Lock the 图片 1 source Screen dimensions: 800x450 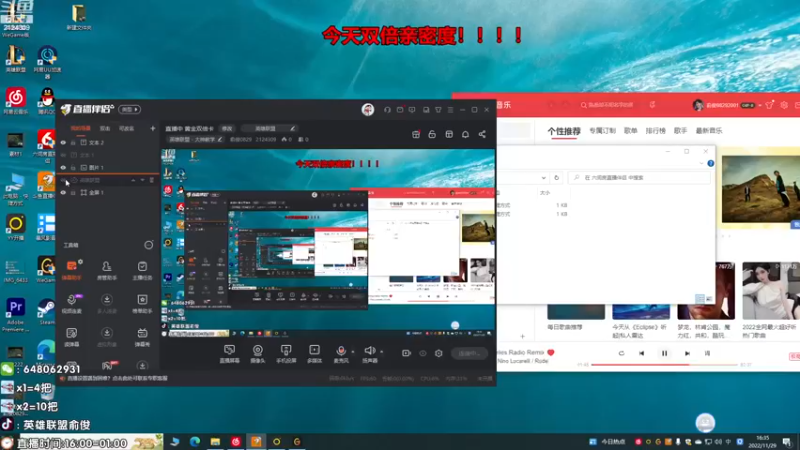[73, 167]
